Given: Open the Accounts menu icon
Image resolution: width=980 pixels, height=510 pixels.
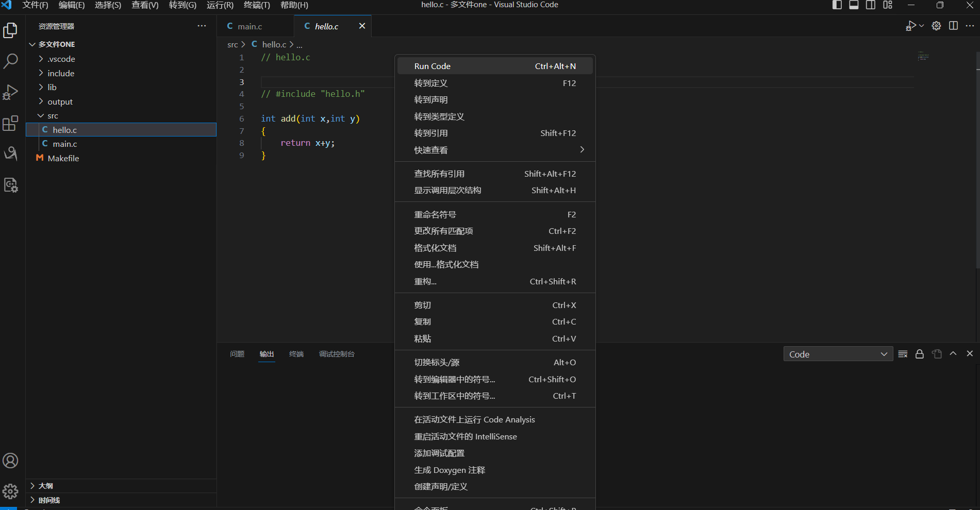Looking at the screenshot, I should [x=10, y=461].
